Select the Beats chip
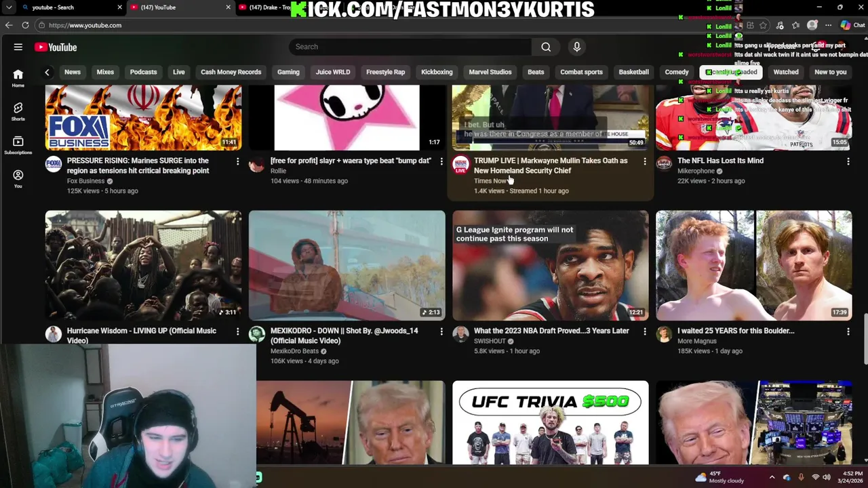868x488 pixels. tap(536, 72)
